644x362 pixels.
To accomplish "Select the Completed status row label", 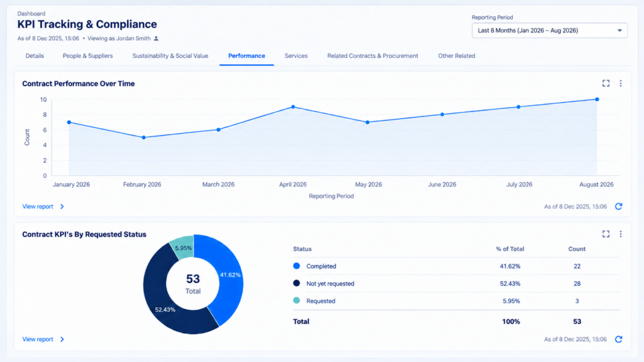I will coord(321,266).
